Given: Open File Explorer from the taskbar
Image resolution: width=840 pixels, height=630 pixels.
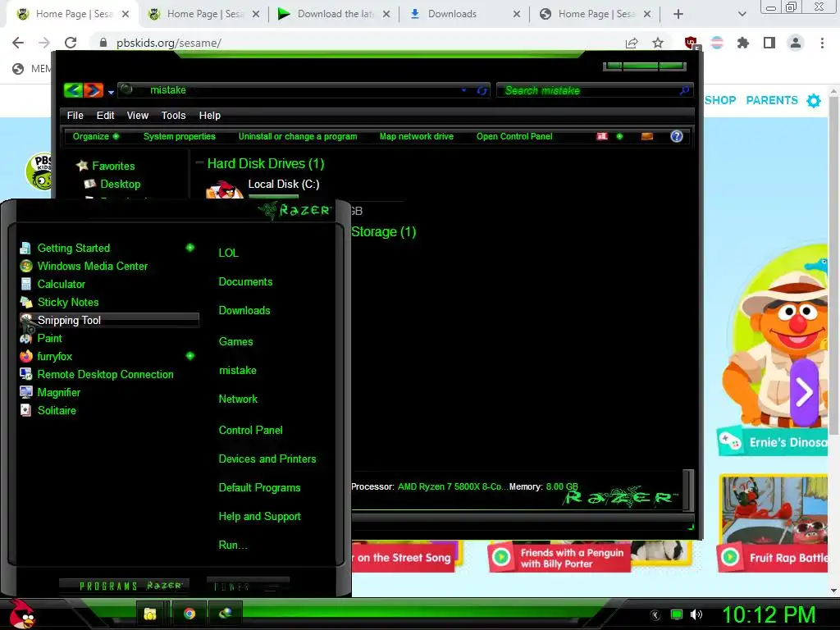Looking at the screenshot, I should click(150, 614).
